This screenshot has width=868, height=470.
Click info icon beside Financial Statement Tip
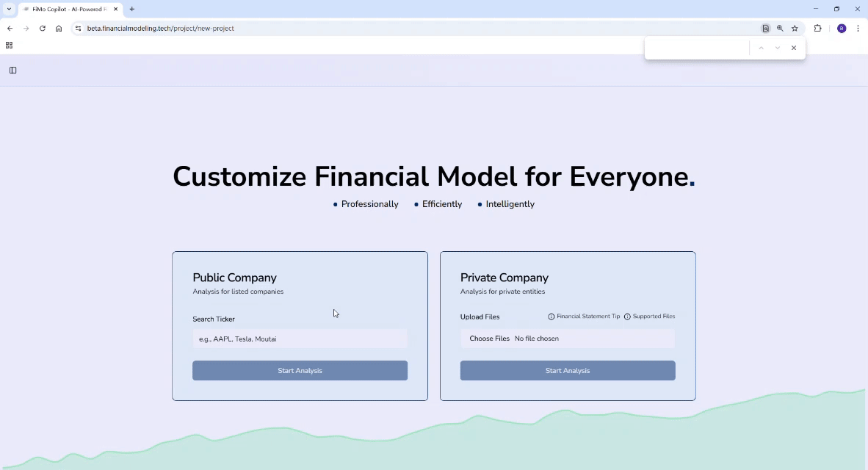click(551, 316)
